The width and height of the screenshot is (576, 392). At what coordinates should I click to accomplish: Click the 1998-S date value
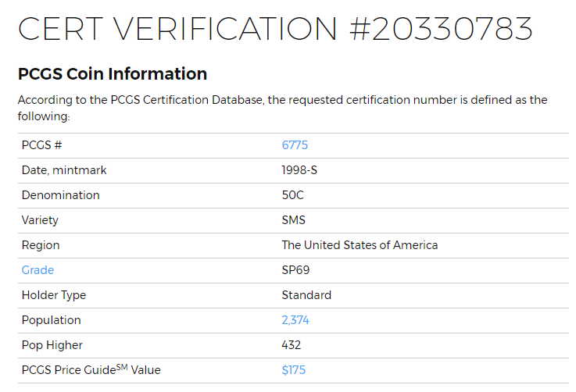299,170
